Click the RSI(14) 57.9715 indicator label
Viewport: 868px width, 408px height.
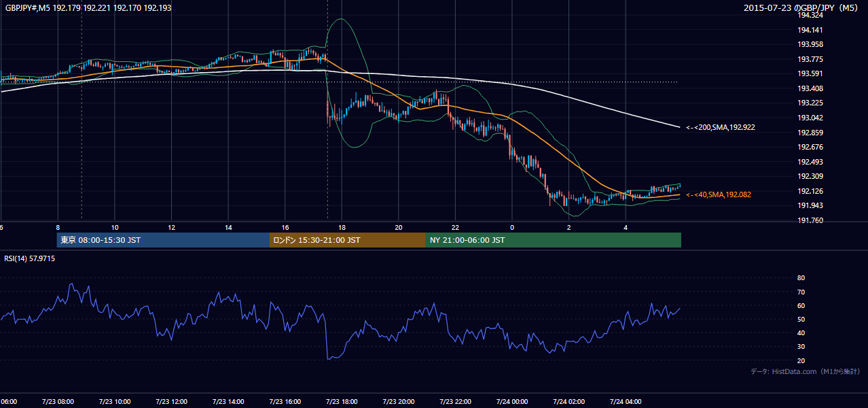[x=30, y=258]
